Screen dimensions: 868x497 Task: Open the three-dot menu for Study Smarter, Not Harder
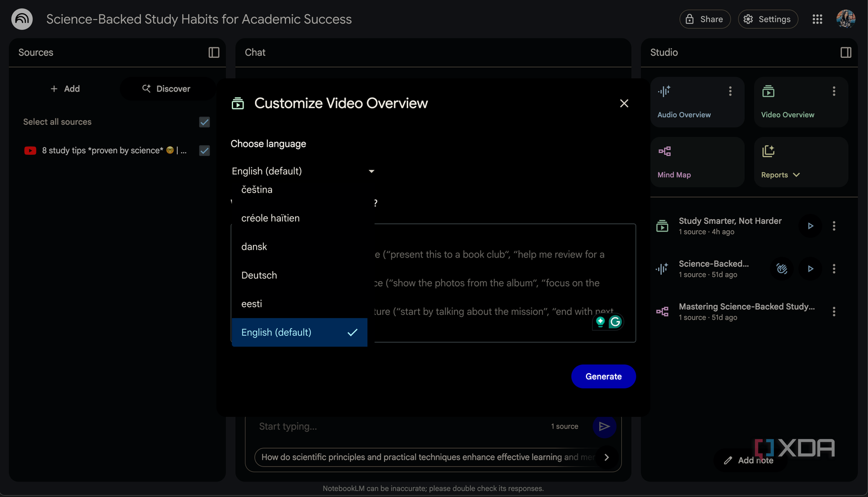(x=834, y=226)
